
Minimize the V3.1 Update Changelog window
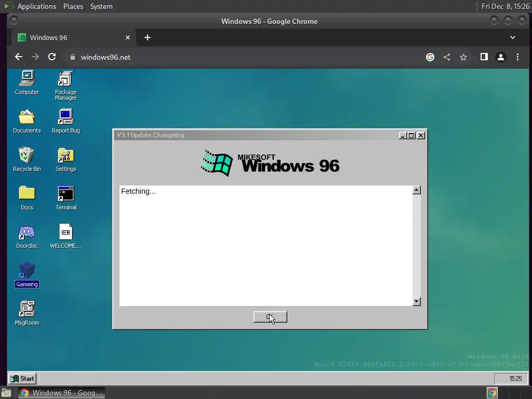pos(403,136)
